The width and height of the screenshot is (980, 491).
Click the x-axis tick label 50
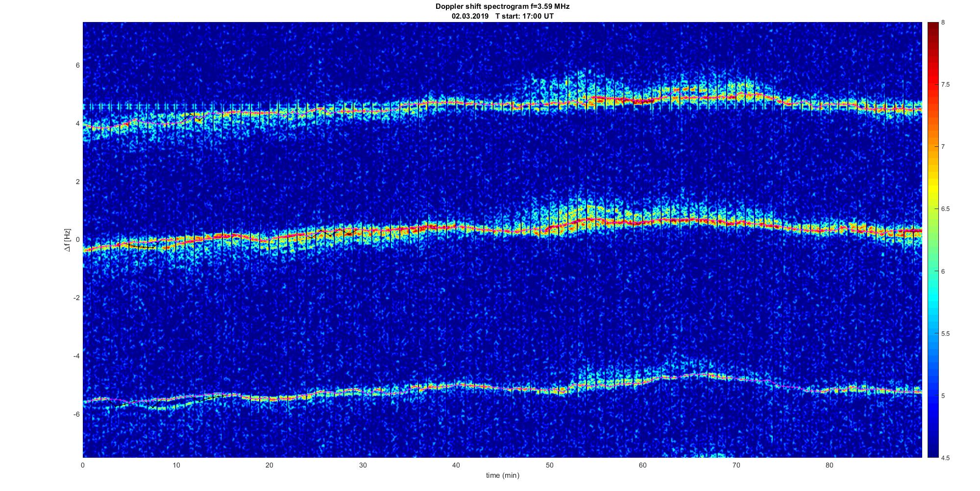tap(549, 465)
